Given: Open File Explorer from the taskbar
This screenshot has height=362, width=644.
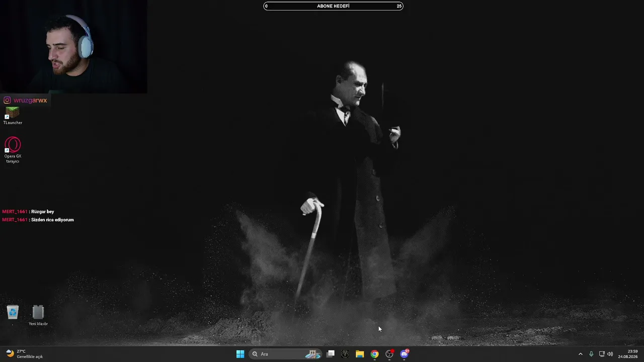Looking at the screenshot, I should 360,354.
